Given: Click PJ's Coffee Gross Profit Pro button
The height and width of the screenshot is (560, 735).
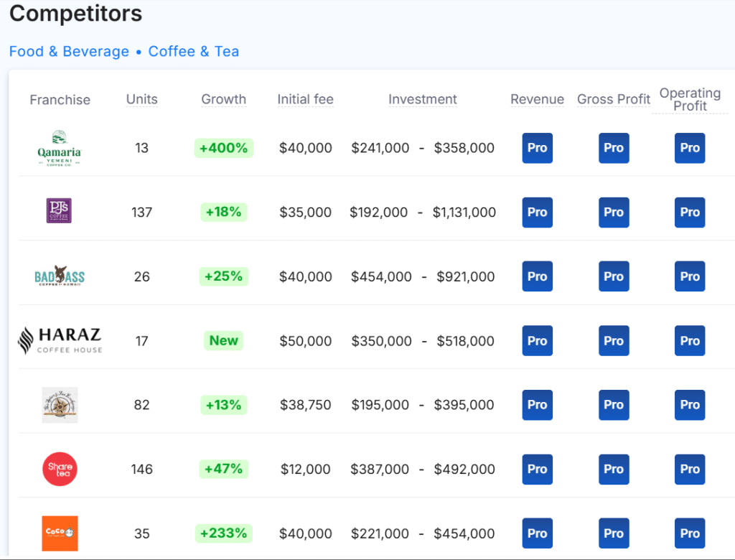Looking at the screenshot, I should 614,212.
